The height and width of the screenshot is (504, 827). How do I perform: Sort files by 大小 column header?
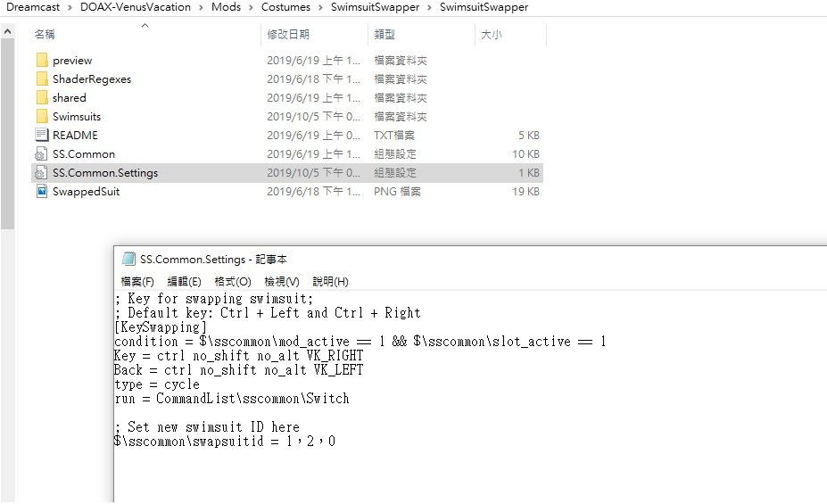click(491, 34)
